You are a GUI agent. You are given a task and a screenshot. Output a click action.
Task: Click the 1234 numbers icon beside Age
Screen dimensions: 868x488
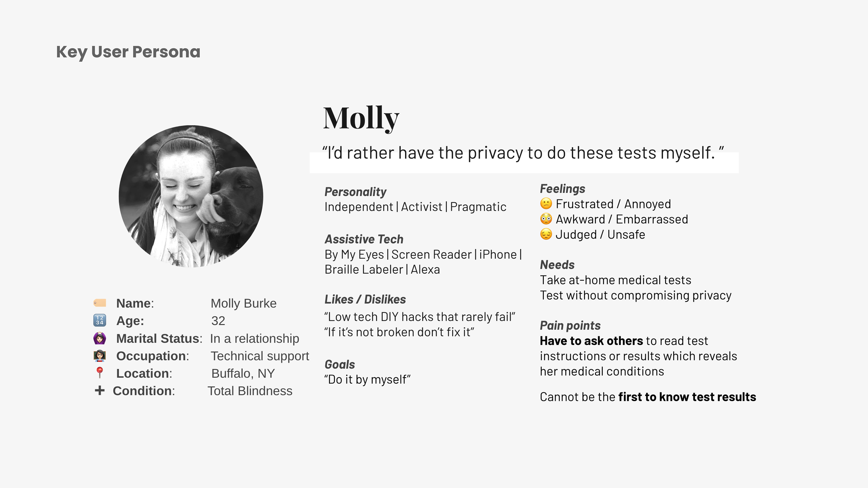click(100, 320)
